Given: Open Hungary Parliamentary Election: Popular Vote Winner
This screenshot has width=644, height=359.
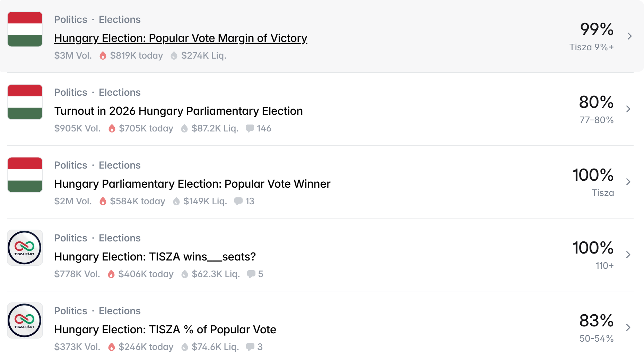Looking at the screenshot, I should (x=192, y=184).
